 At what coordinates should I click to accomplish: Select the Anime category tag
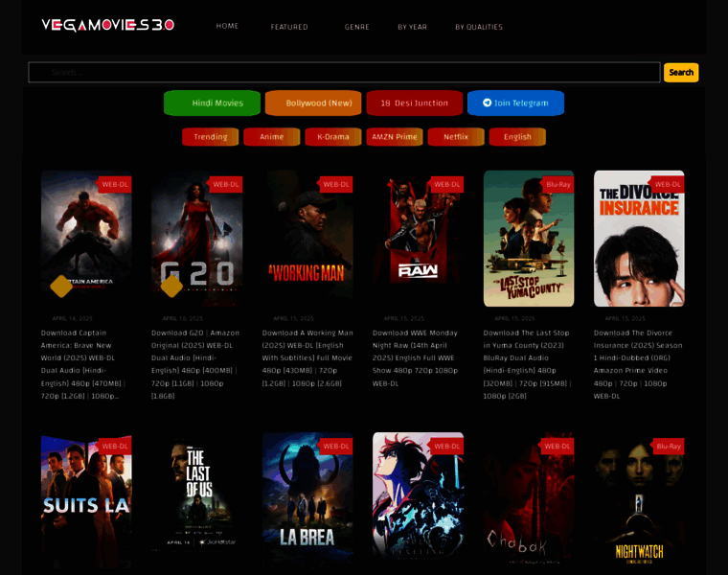click(272, 137)
